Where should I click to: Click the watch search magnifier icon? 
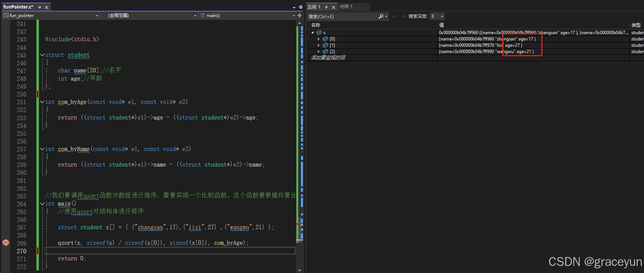[381, 16]
